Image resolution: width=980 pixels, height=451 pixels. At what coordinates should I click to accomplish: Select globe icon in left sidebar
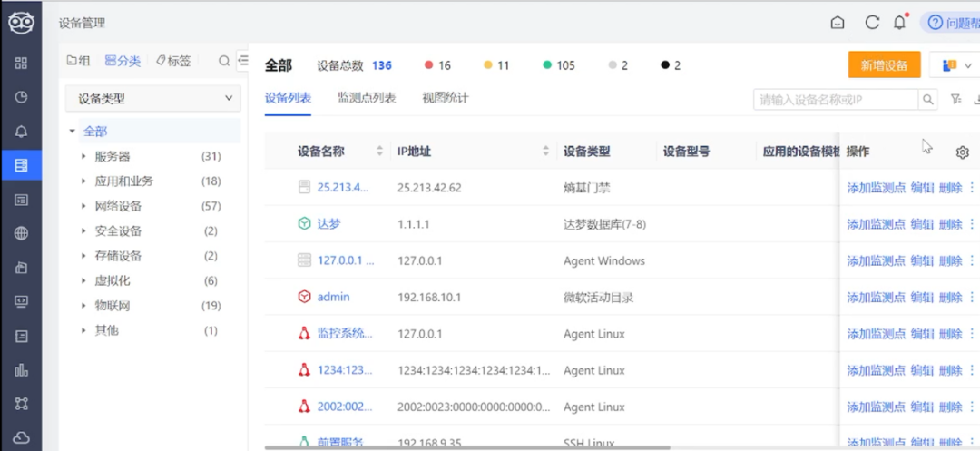pyautogui.click(x=21, y=233)
